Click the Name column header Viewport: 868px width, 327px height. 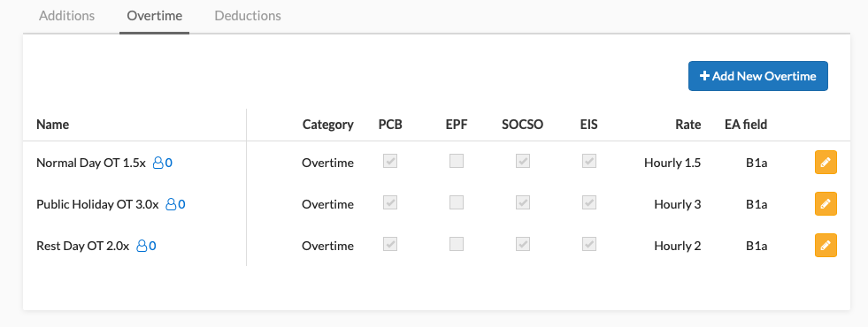point(52,125)
